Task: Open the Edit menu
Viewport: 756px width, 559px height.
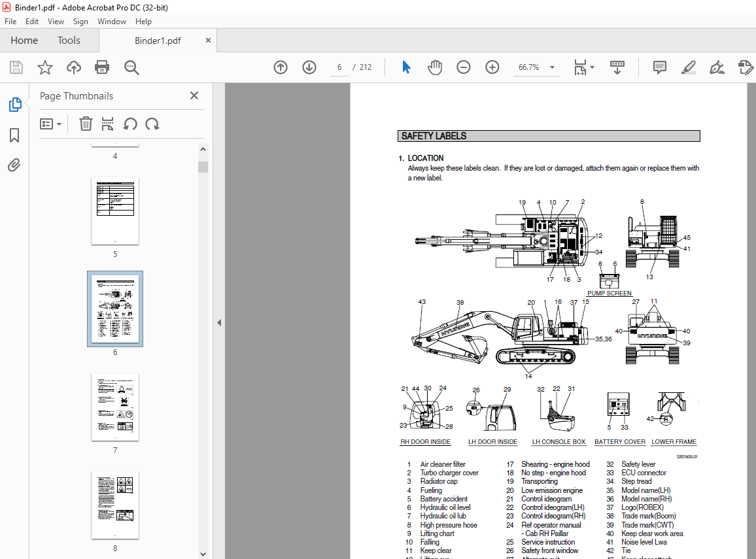Action: click(32, 22)
